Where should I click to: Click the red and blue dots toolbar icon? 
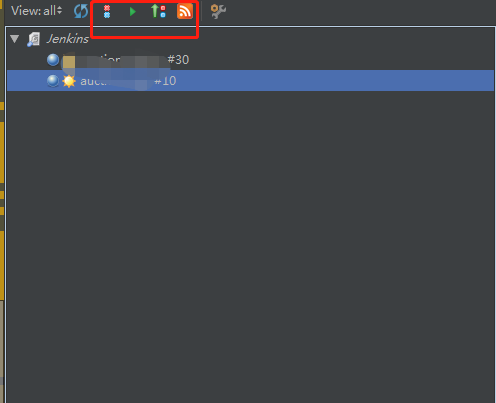click(x=107, y=11)
